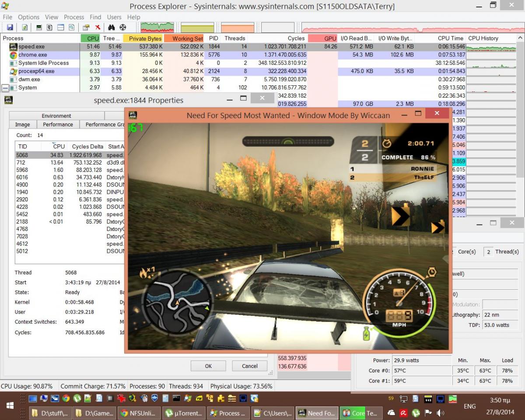Click the binoculars Find Handle icon
Viewport: 525px width, 420px height.
coord(112,28)
